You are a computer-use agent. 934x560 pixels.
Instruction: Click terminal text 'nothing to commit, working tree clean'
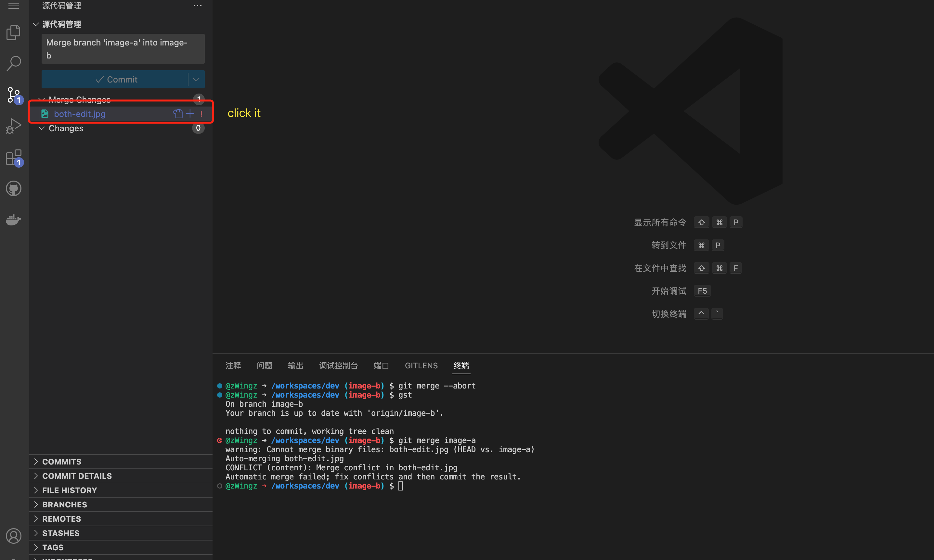310,431
